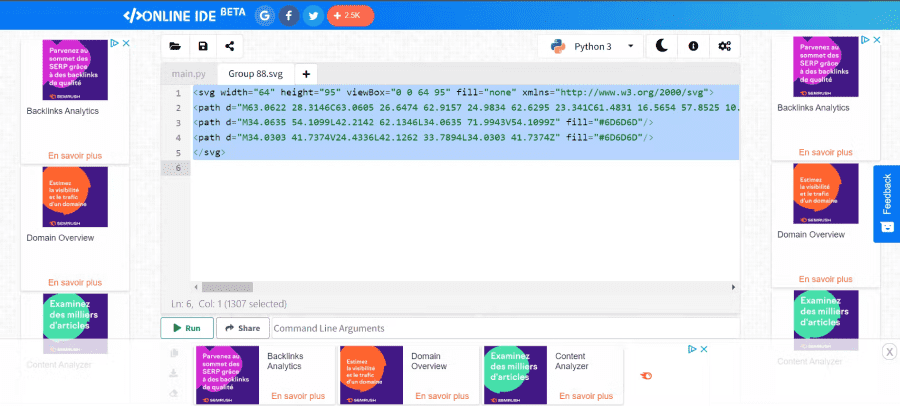The height and width of the screenshot is (406, 900).
Task: Click line number 6 in gutter
Action: [x=178, y=168]
